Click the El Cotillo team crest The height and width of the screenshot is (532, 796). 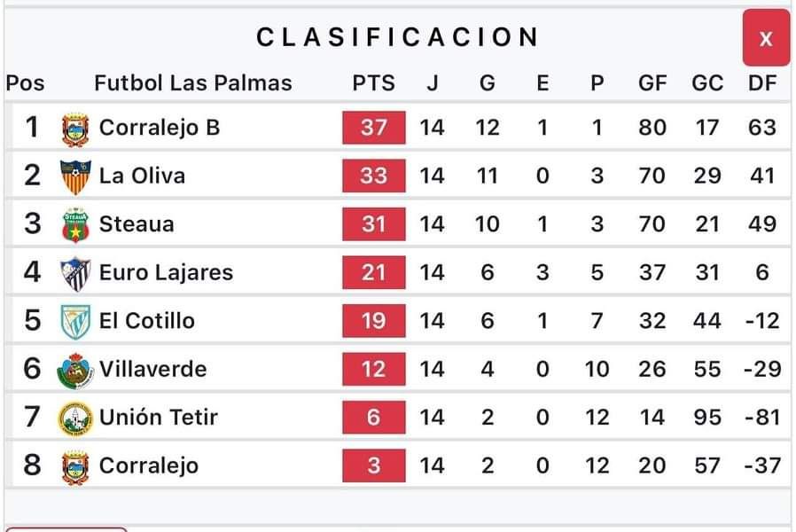click(x=75, y=322)
